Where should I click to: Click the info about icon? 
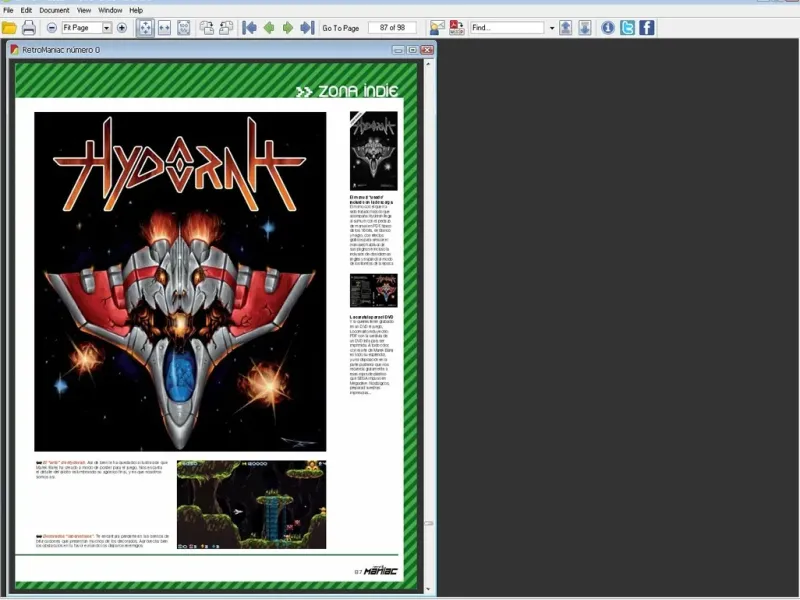tap(608, 28)
